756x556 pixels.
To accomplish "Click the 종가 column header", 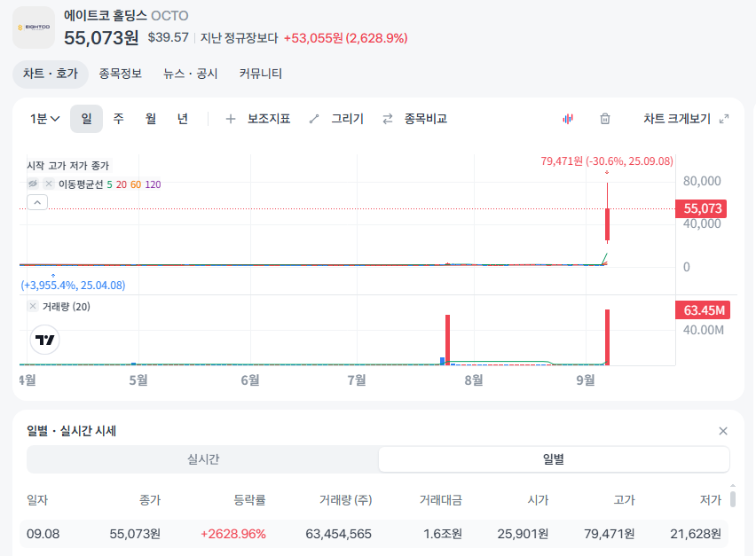I will [x=150, y=500].
